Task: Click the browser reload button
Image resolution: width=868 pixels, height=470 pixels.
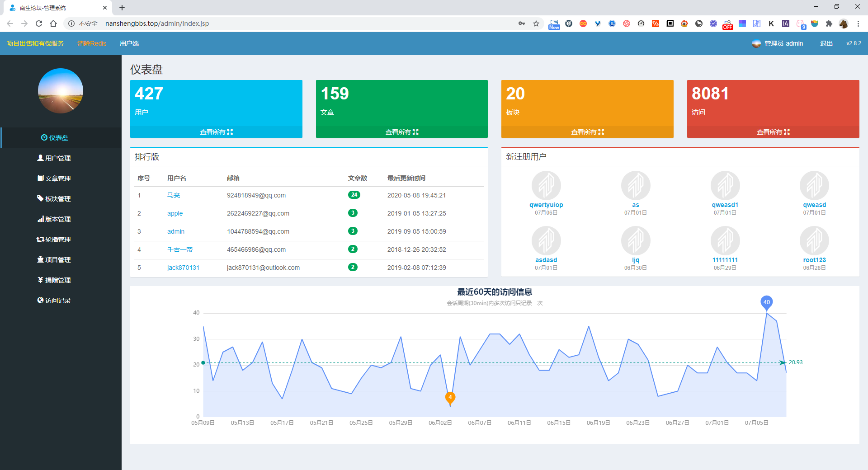Action: [39, 23]
